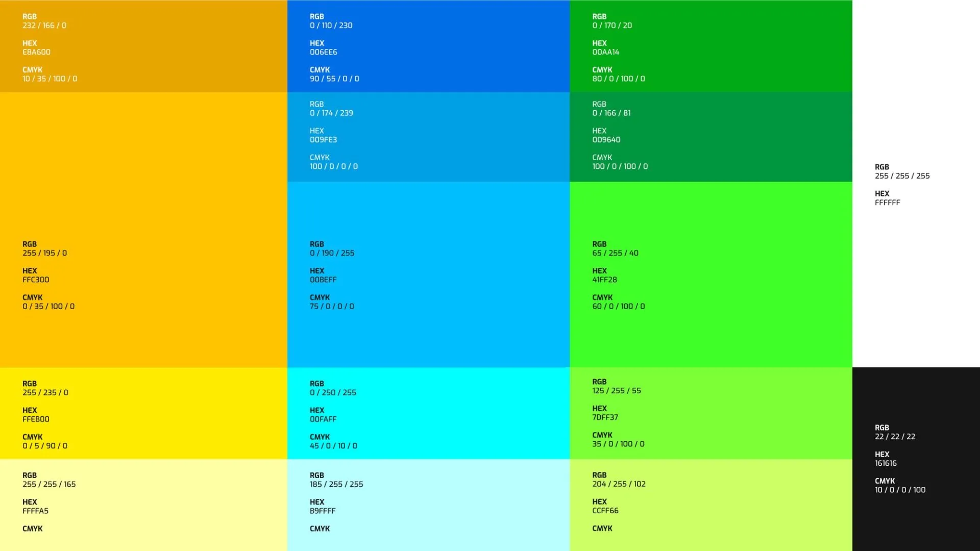Image resolution: width=980 pixels, height=551 pixels.
Task: Click the hex value B9FFFF
Action: tap(323, 511)
